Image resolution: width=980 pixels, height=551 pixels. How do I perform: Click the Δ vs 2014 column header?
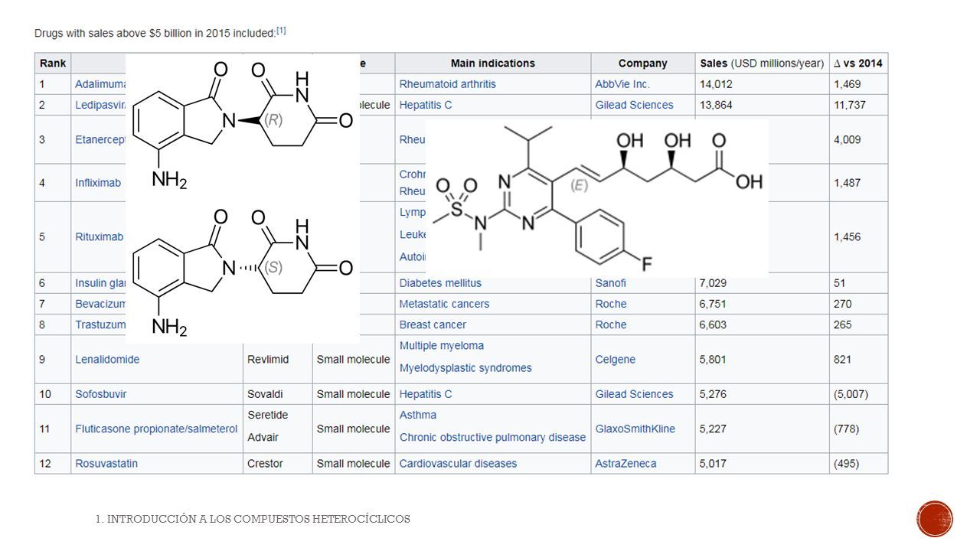pyautogui.click(x=858, y=64)
